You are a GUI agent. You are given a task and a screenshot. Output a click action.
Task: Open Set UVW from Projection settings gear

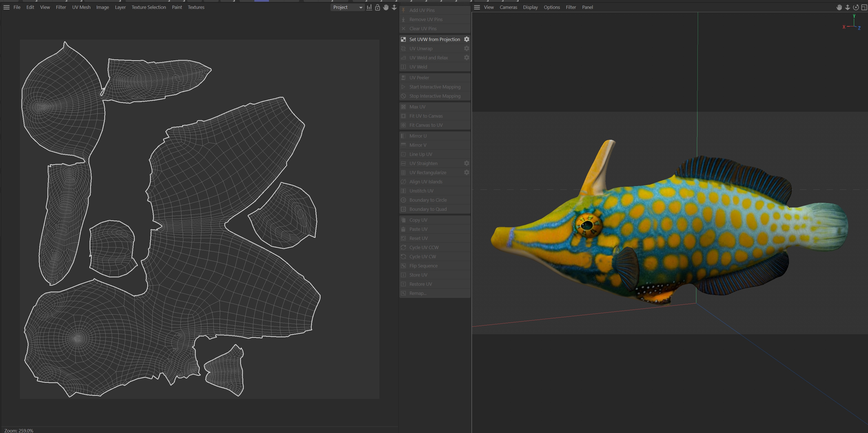pos(467,39)
